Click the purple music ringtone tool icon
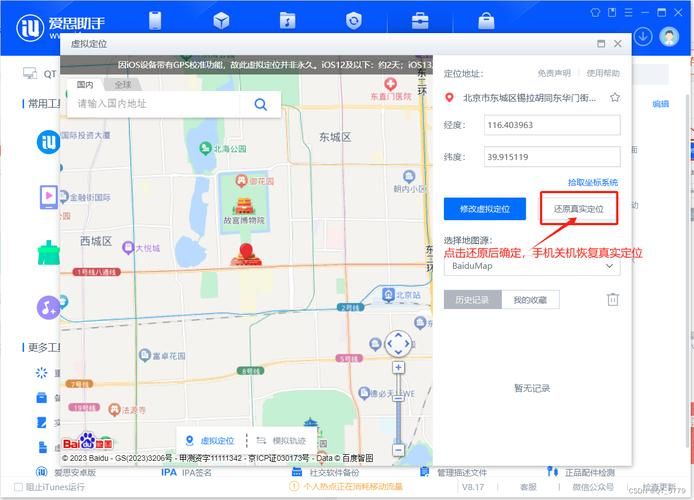The image size is (694, 500). click(x=48, y=308)
